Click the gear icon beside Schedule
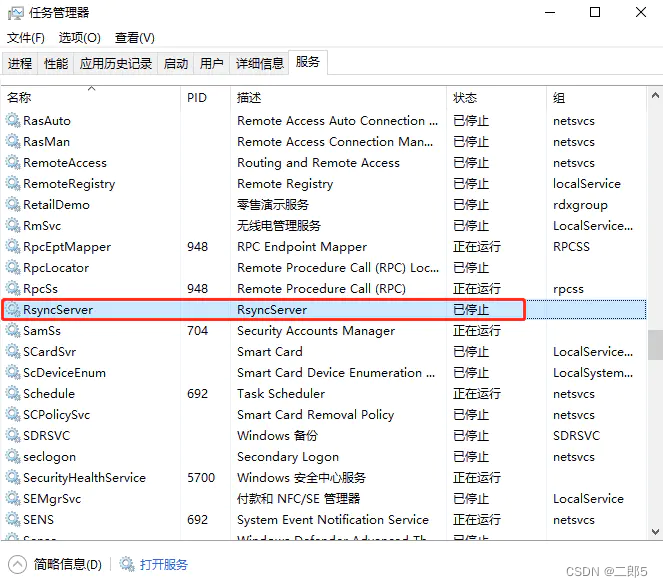 pos(13,393)
